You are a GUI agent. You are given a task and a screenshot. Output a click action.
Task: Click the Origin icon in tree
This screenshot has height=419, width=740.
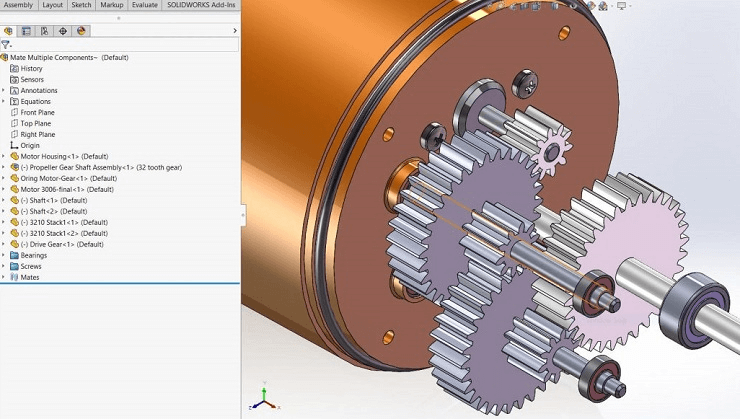(15, 145)
